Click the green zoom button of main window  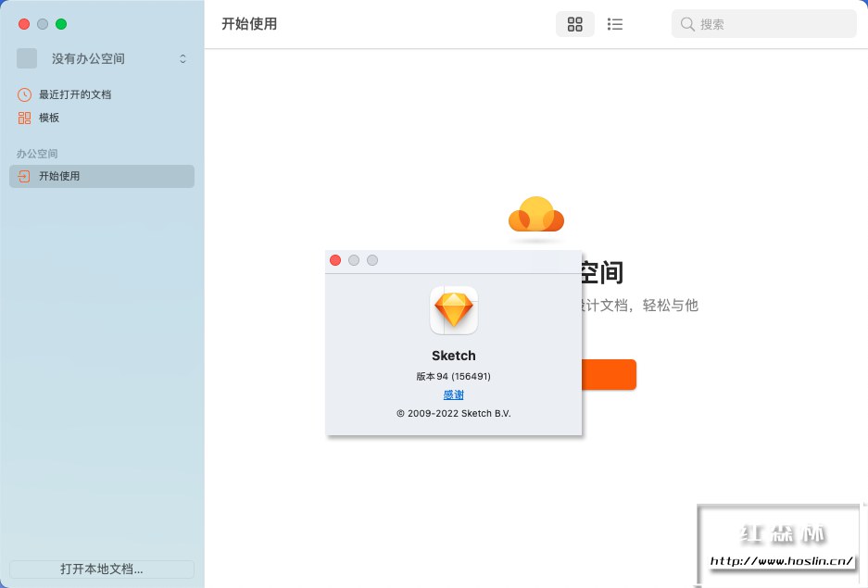click(61, 24)
